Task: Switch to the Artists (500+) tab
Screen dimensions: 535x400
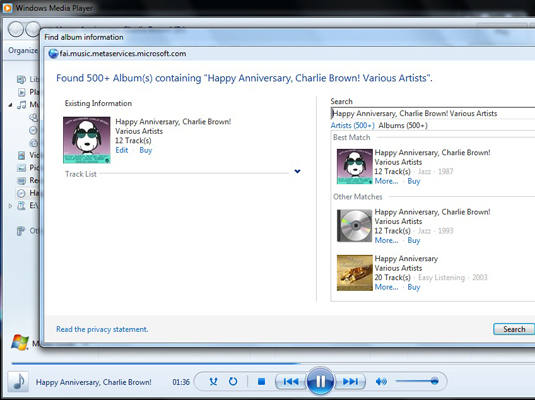Action: 352,126
